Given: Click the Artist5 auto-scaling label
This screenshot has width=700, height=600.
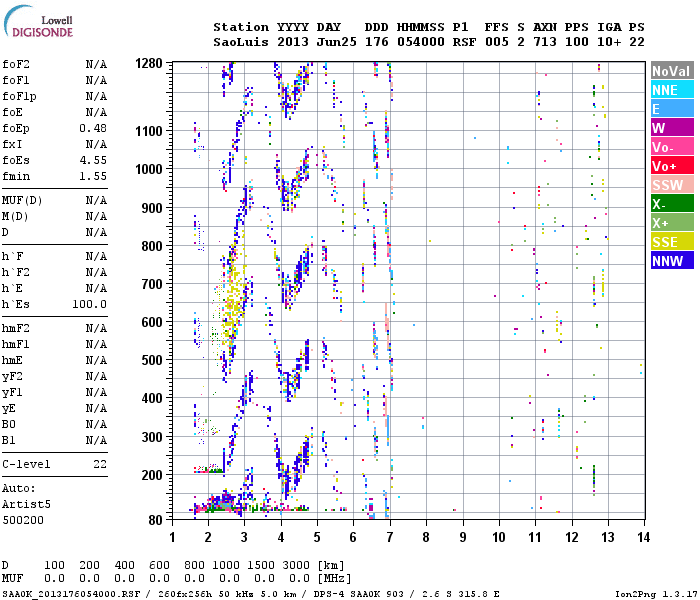Looking at the screenshot, I should coord(26,504).
